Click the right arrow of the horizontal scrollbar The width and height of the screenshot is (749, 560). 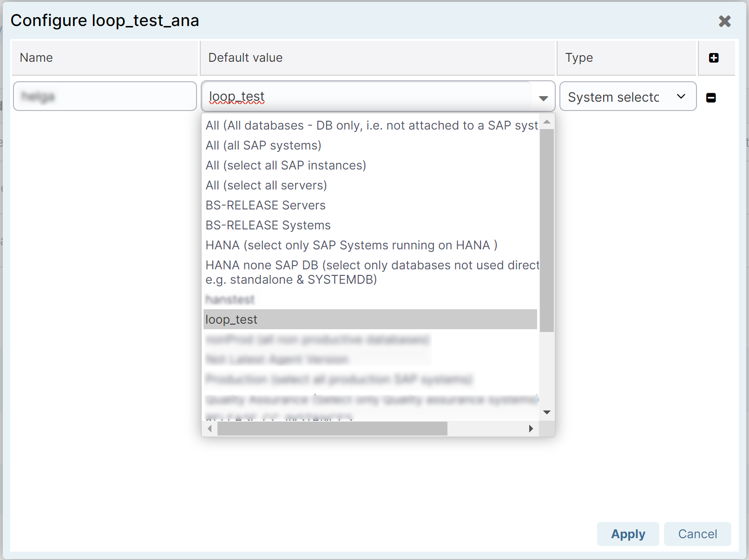(x=531, y=429)
